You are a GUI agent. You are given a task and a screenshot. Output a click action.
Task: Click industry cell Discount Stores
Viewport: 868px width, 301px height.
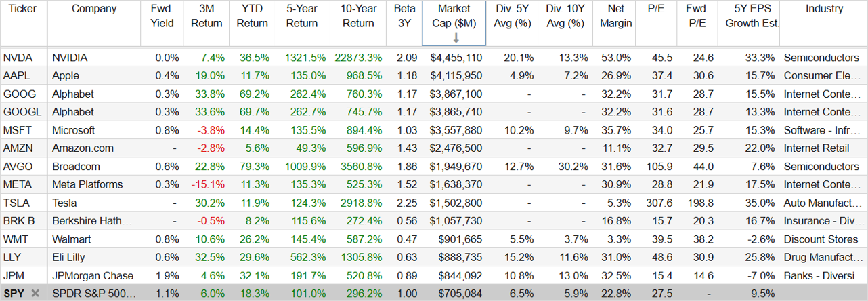click(822, 239)
